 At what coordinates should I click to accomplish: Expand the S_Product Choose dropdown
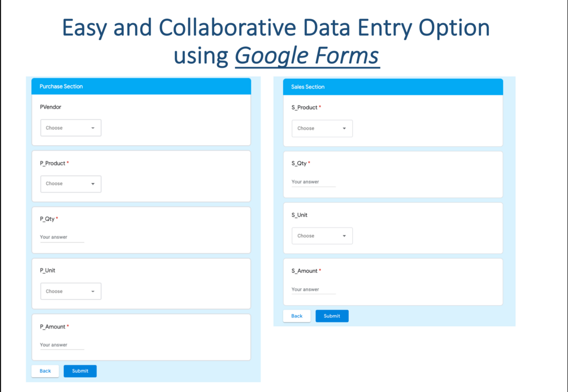(322, 129)
